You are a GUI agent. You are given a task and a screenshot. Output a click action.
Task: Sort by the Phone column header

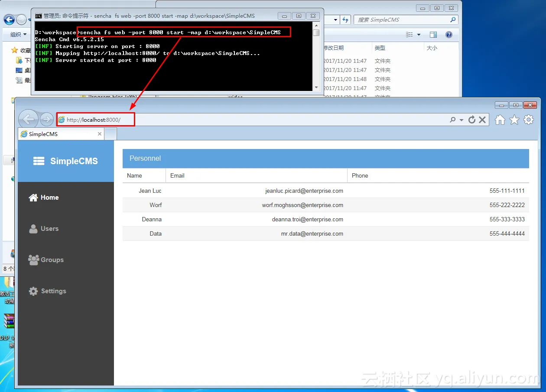point(438,175)
